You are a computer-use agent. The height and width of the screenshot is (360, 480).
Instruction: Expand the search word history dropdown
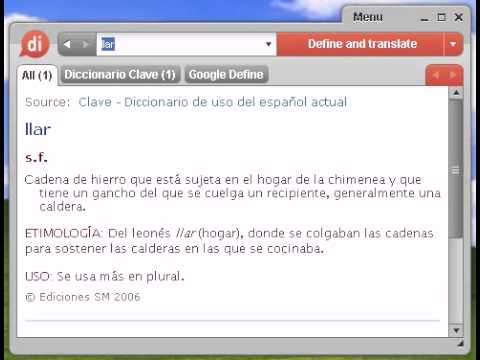click(x=268, y=44)
